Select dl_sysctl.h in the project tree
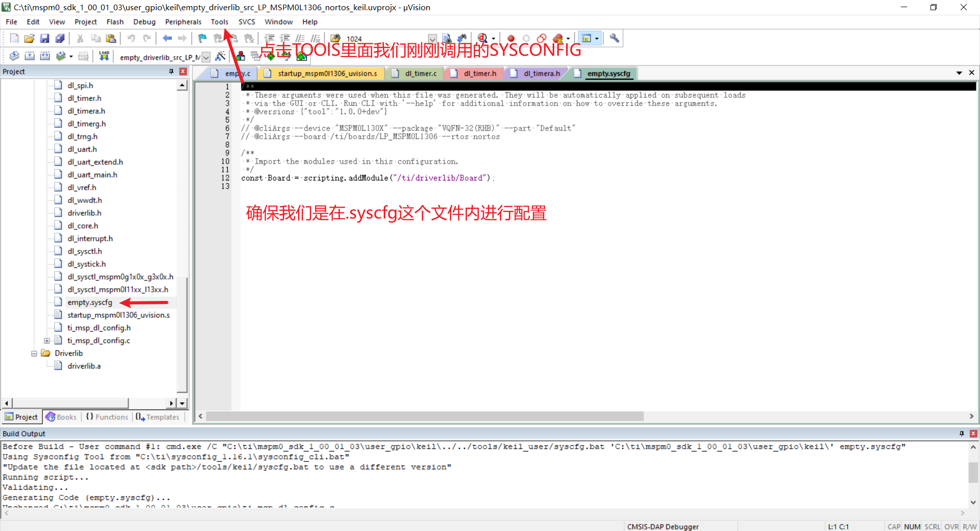 tap(85, 251)
